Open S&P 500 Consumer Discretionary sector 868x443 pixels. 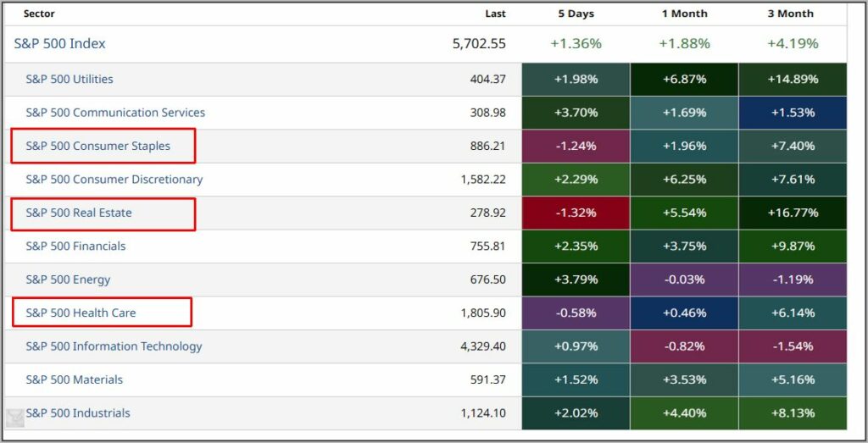click(x=114, y=180)
